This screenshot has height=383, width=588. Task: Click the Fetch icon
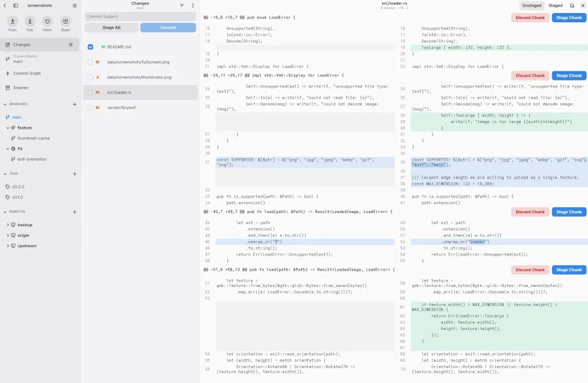pos(47,22)
